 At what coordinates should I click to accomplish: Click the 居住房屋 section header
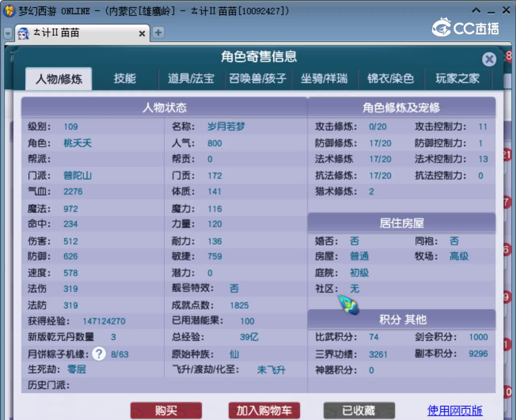click(402, 223)
